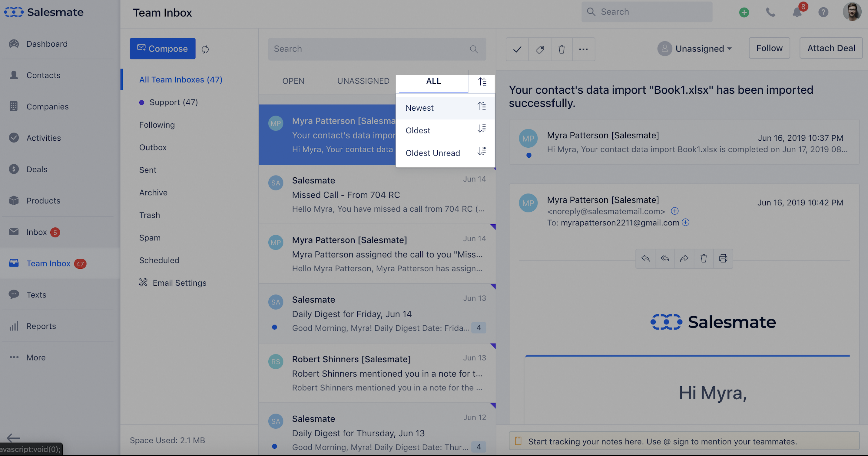Click the More ellipsis icon in sidebar
This screenshot has width=868, height=456.
point(14,357)
